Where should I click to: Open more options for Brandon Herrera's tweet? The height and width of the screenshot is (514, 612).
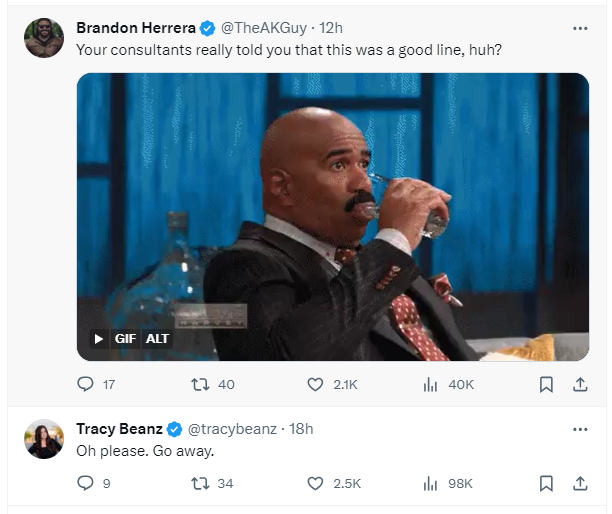(x=579, y=28)
